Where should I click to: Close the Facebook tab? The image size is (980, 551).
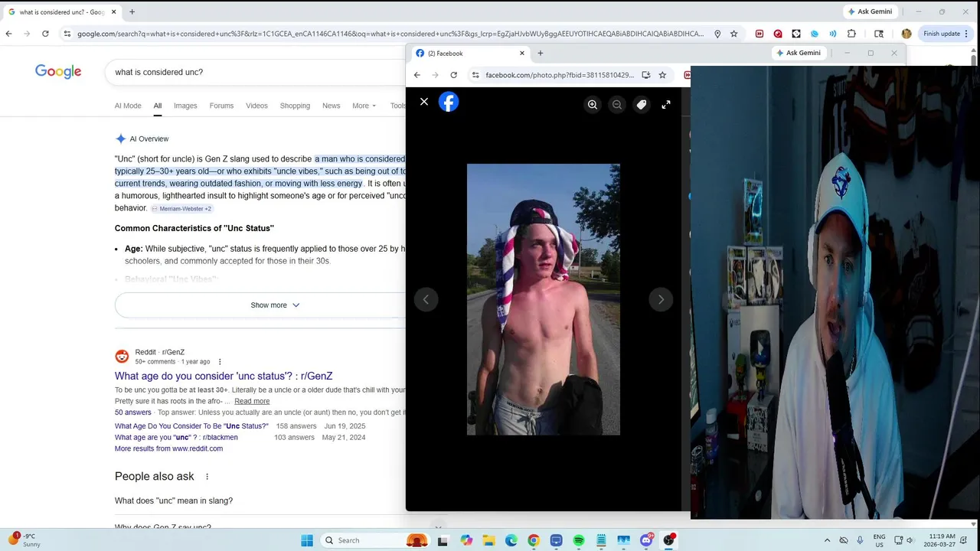click(x=522, y=54)
